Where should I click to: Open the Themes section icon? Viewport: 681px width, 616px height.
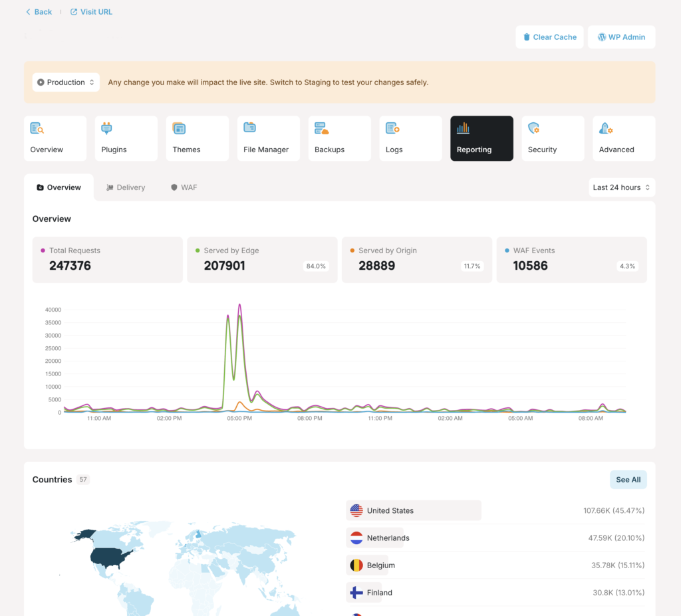(x=179, y=128)
